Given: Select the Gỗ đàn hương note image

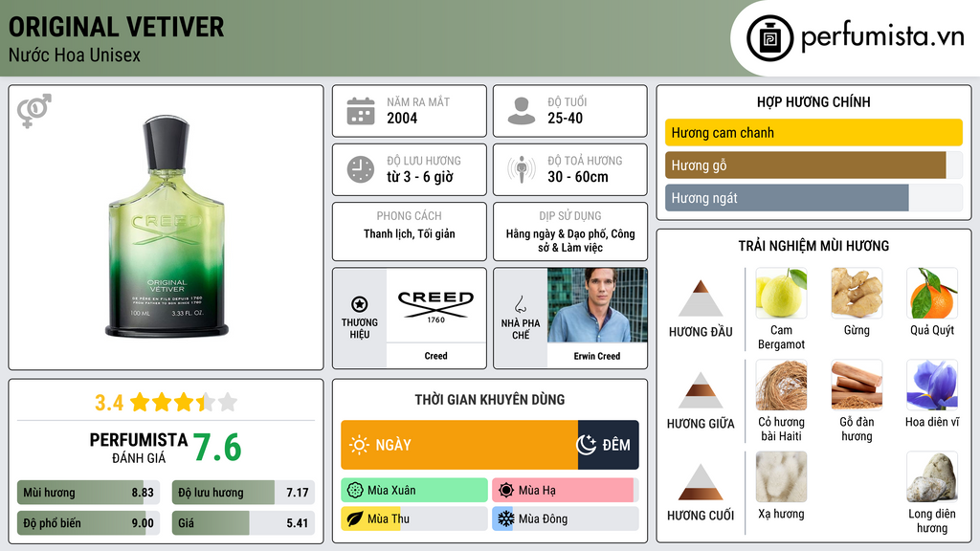Looking at the screenshot, I should (x=857, y=385).
